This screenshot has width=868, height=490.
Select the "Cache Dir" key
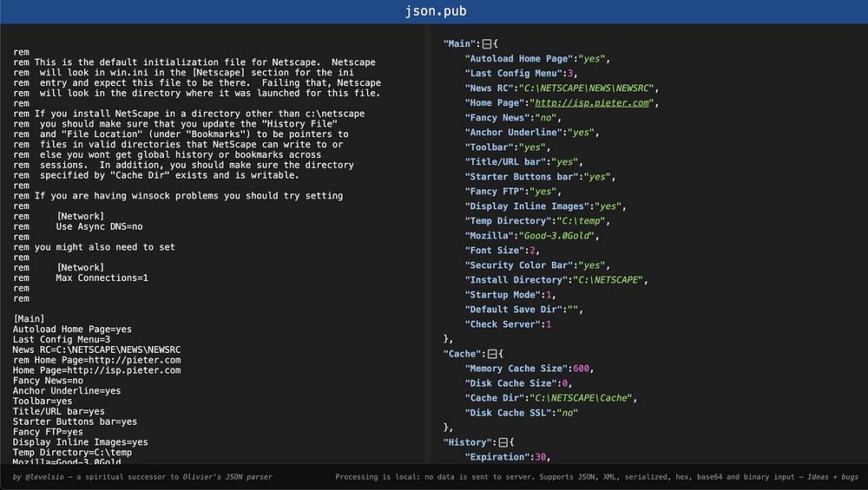click(495, 398)
